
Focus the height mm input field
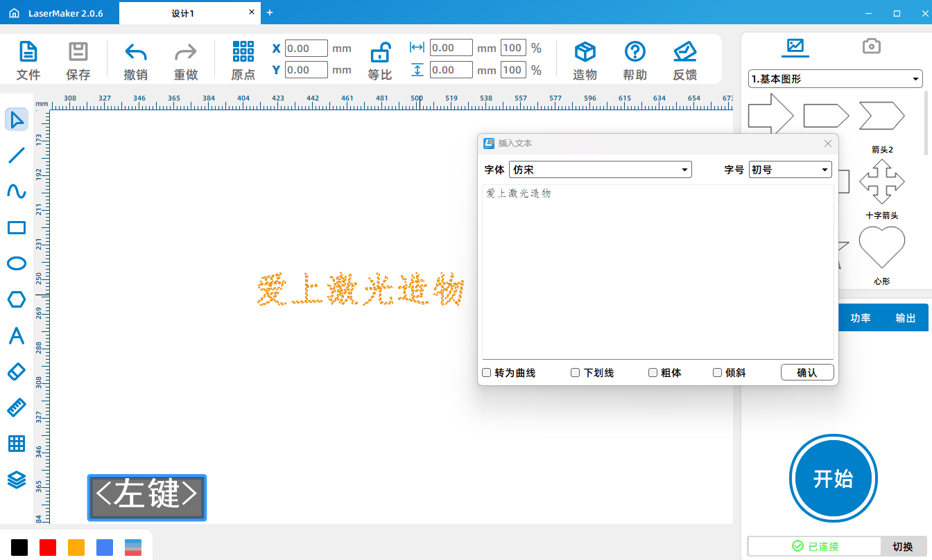[x=451, y=70]
